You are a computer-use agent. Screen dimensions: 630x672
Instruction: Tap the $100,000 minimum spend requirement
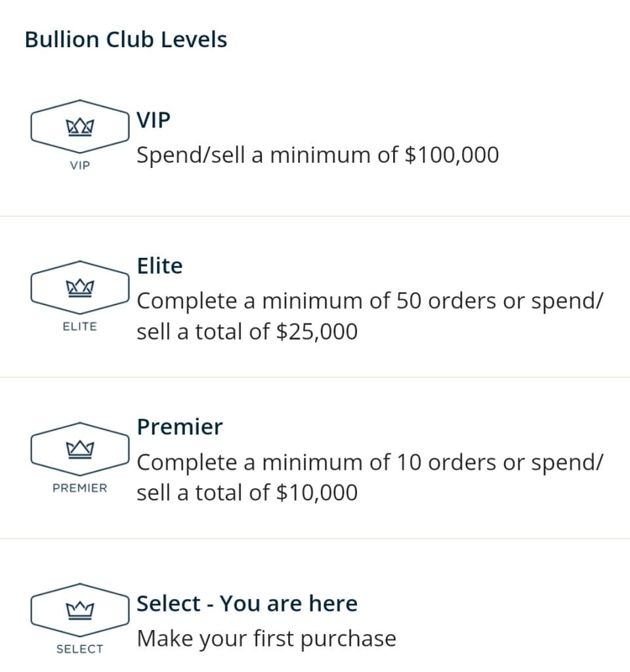tap(452, 156)
